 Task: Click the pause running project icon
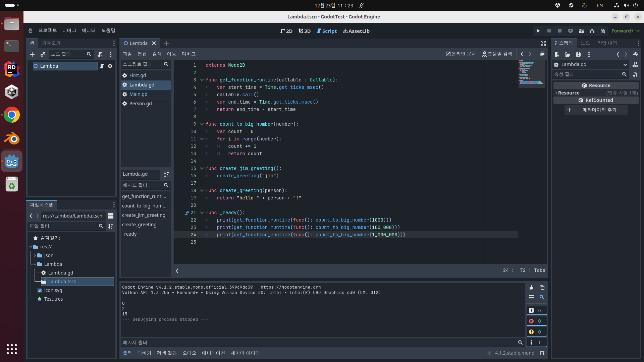pos(549,31)
